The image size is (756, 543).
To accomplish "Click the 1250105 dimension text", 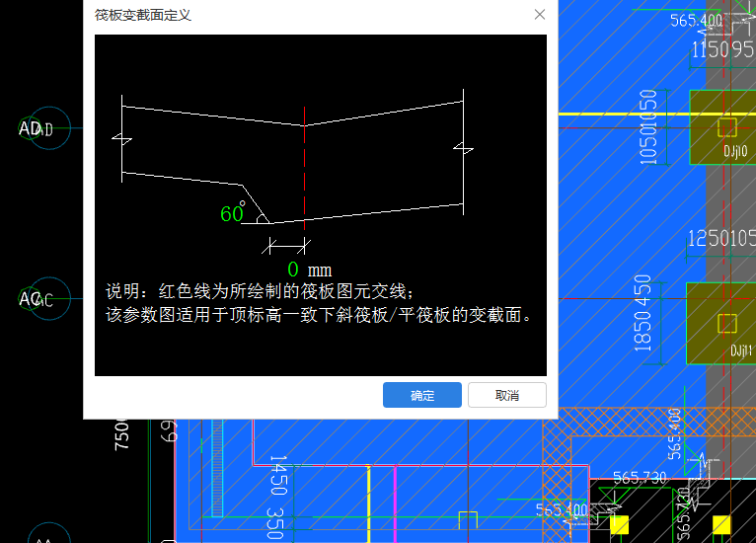I will point(721,238).
